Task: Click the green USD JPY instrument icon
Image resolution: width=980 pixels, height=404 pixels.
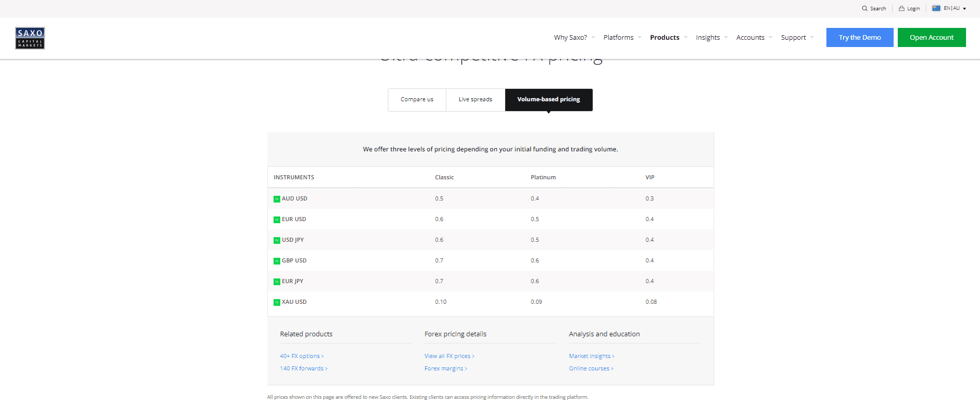Action: coord(277,240)
